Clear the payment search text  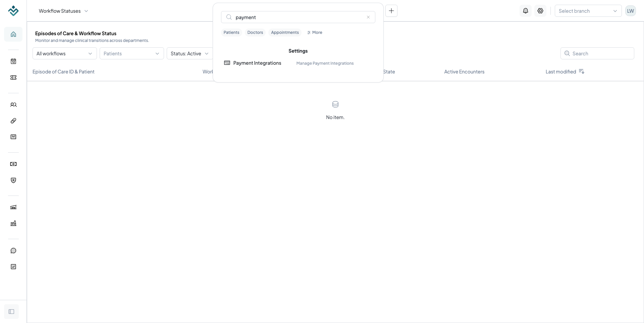pyautogui.click(x=368, y=17)
